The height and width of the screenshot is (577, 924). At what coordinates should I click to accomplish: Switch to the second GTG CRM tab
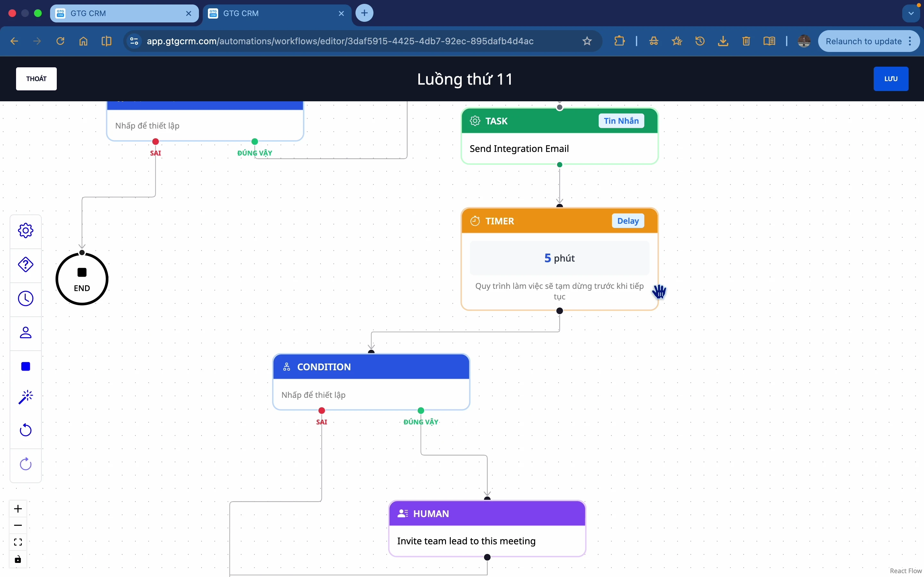point(271,13)
